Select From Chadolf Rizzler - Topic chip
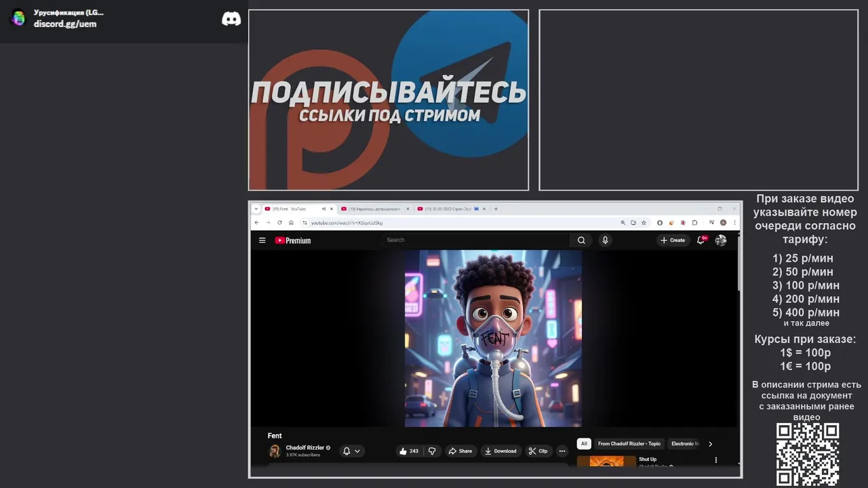 click(x=629, y=444)
